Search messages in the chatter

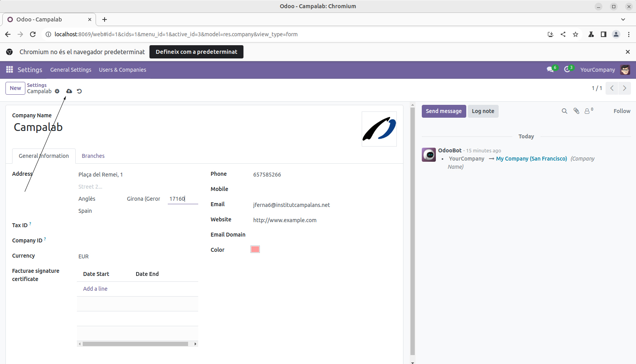coord(564,111)
